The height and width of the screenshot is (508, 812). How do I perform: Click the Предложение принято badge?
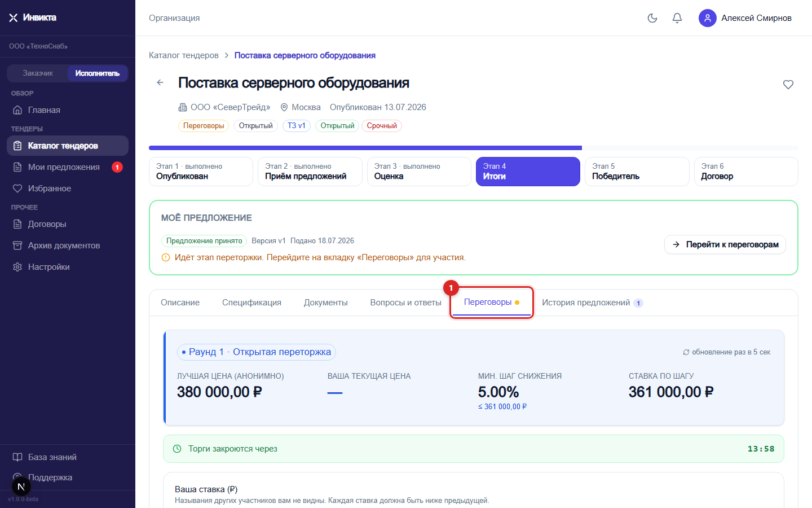click(204, 241)
